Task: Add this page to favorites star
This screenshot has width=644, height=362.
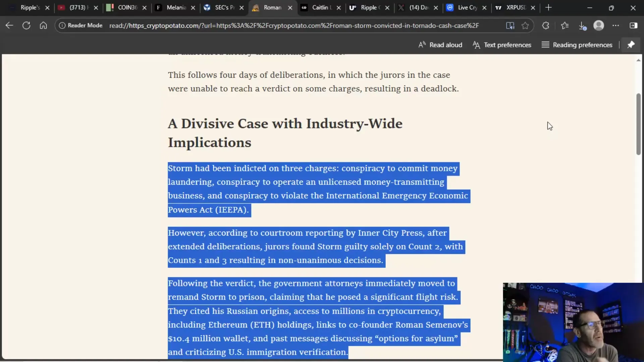Action: [525, 25]
